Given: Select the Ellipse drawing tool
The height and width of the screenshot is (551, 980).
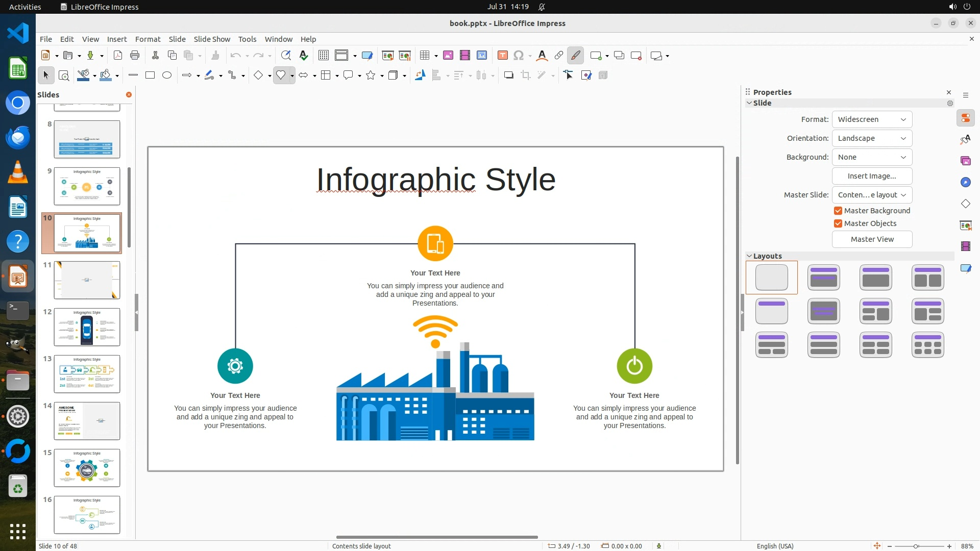Looking at the screenshot, I should pos(167,76).
